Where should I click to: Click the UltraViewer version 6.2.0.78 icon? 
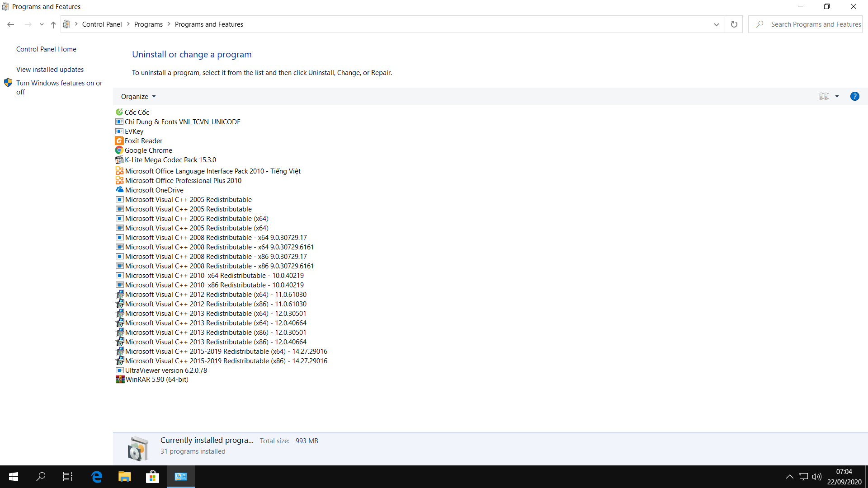click(x=119, y=371)
